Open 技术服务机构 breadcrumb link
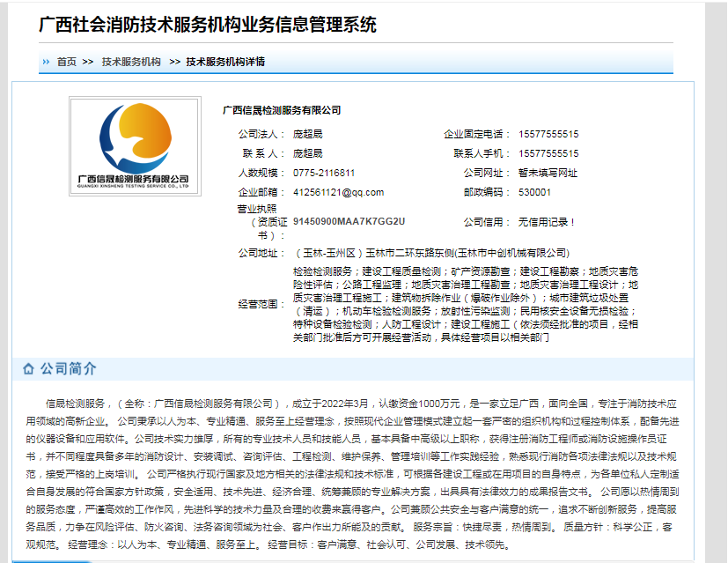Viewport: 728px width, 563px height. coord(131,62)
